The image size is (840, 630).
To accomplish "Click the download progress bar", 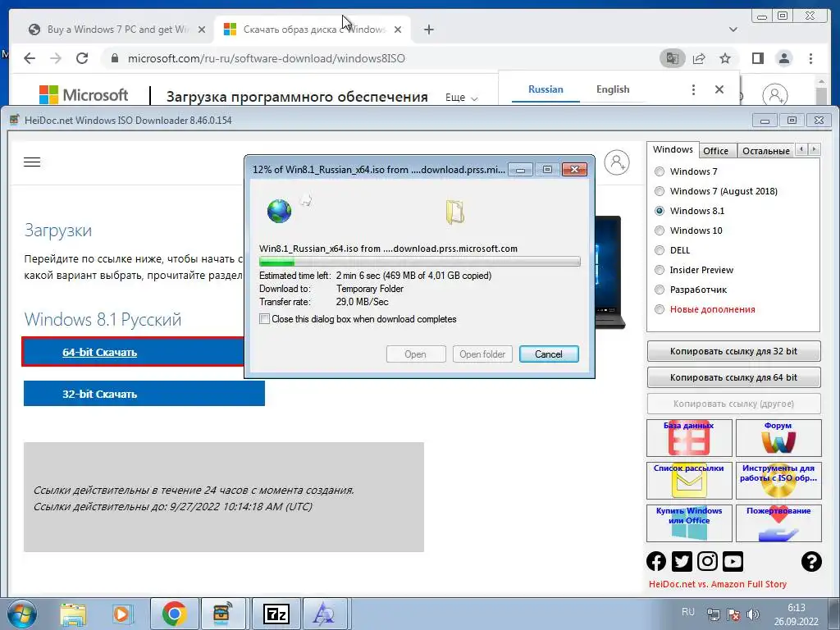I will click(x=419, y=262).
